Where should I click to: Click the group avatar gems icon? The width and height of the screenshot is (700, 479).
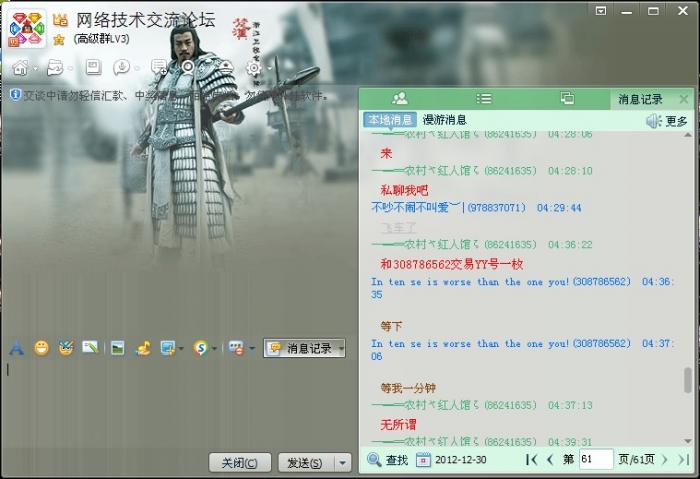27,29
